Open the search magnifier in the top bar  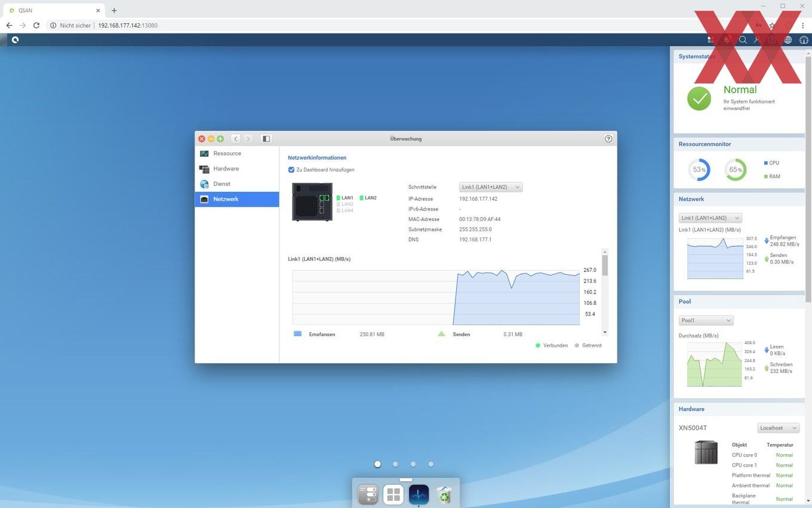coord(743,40)
